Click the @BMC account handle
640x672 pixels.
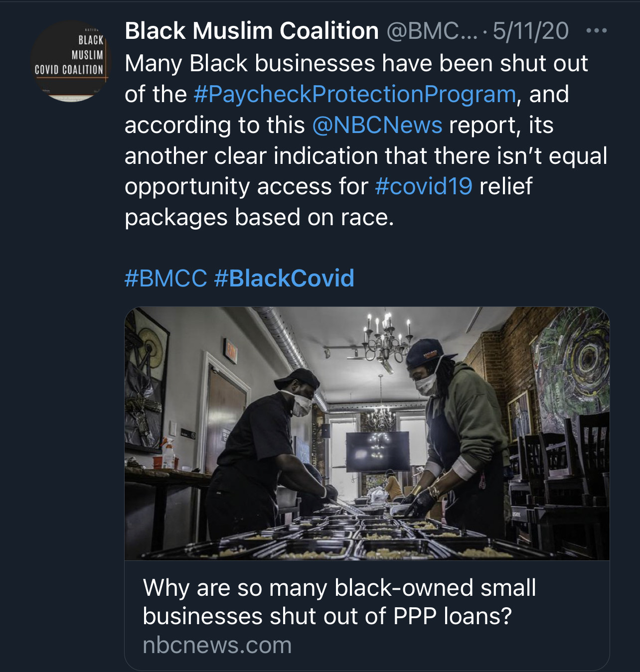[x=432, y=31]
